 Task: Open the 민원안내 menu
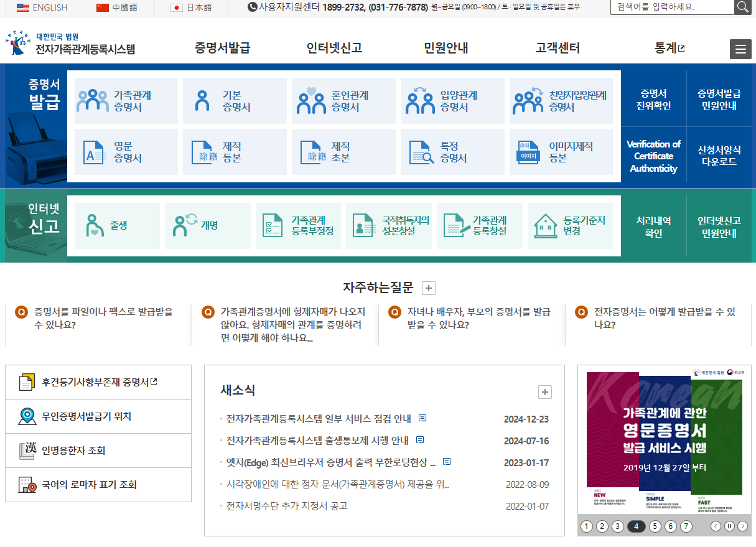coord(446,48)
